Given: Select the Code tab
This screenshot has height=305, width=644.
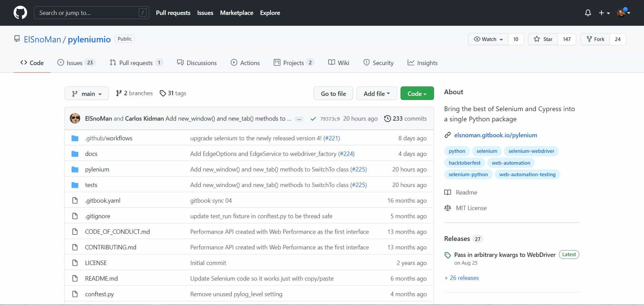Looking at the screenshot, I should pos(32,63).
